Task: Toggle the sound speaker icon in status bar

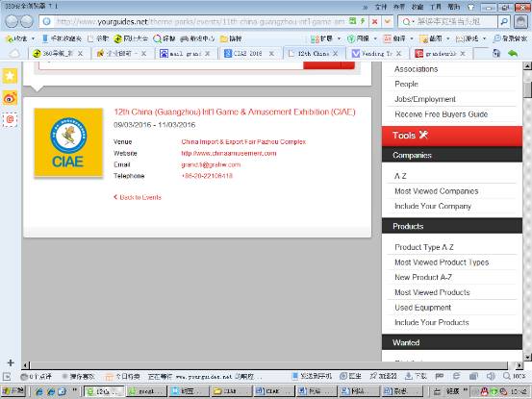Action: click(491, 376)
